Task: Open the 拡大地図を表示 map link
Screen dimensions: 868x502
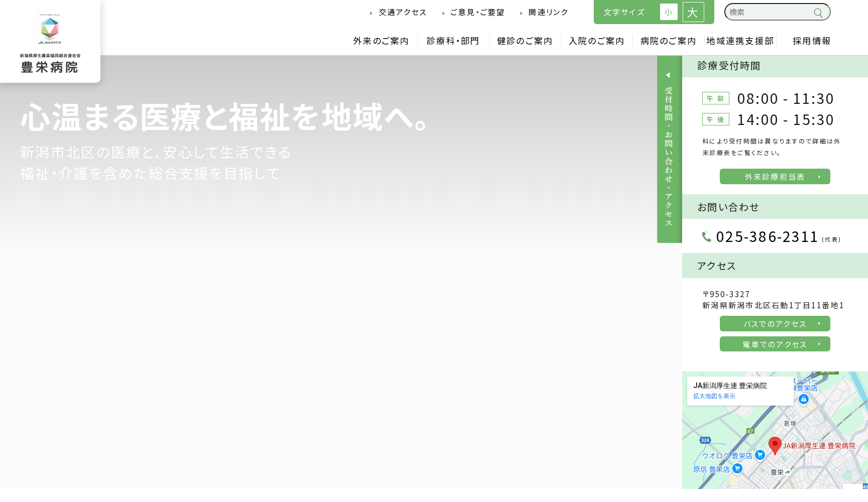Action: click(714, 396)
